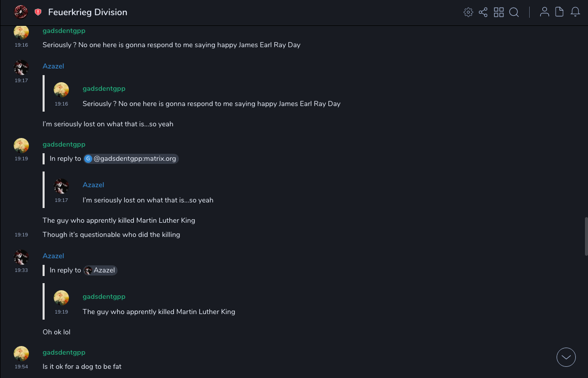Open the @gadsdentgpp:matrix.org mention pill
The width and height of the screenshot is (588, 378).
[131, 159]
